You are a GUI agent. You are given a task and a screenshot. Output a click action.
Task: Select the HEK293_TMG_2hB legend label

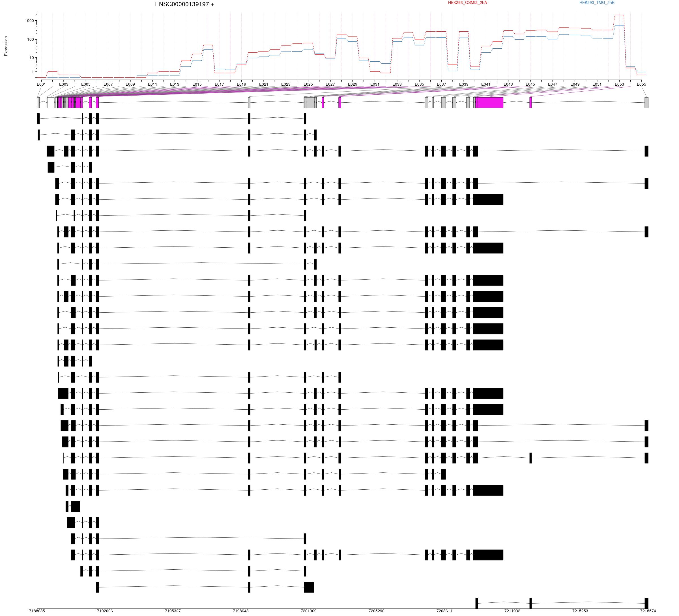[597, 3]
